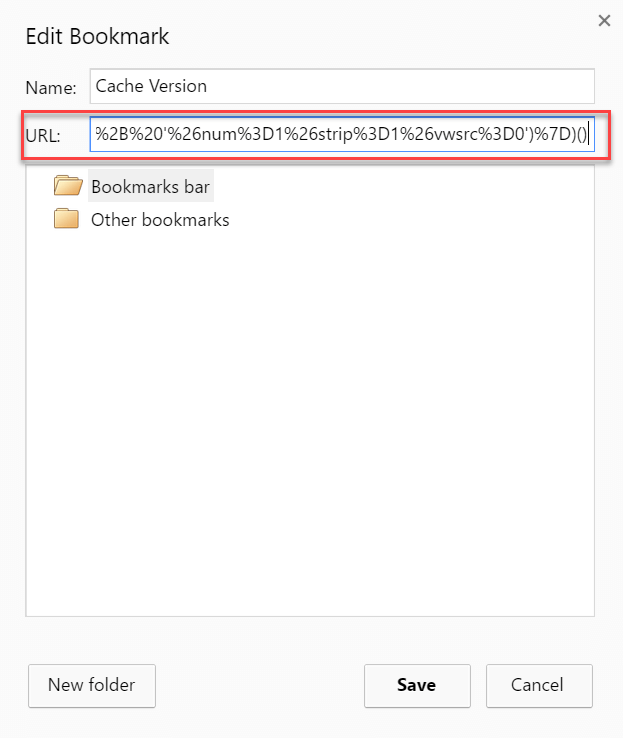The width and height of the screenshot is (623, 738).
Task: Click empty gap between New folder and Save
Action: 260,685
